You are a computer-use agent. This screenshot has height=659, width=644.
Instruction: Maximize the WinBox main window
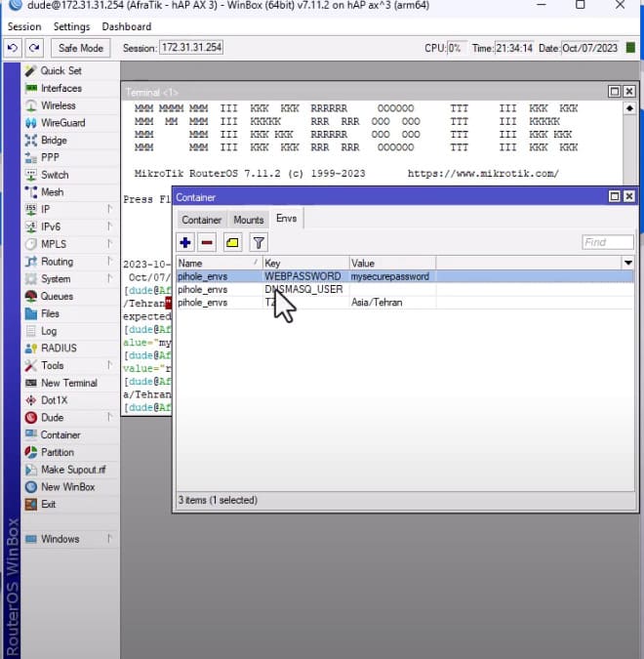(x=581, y=5)
